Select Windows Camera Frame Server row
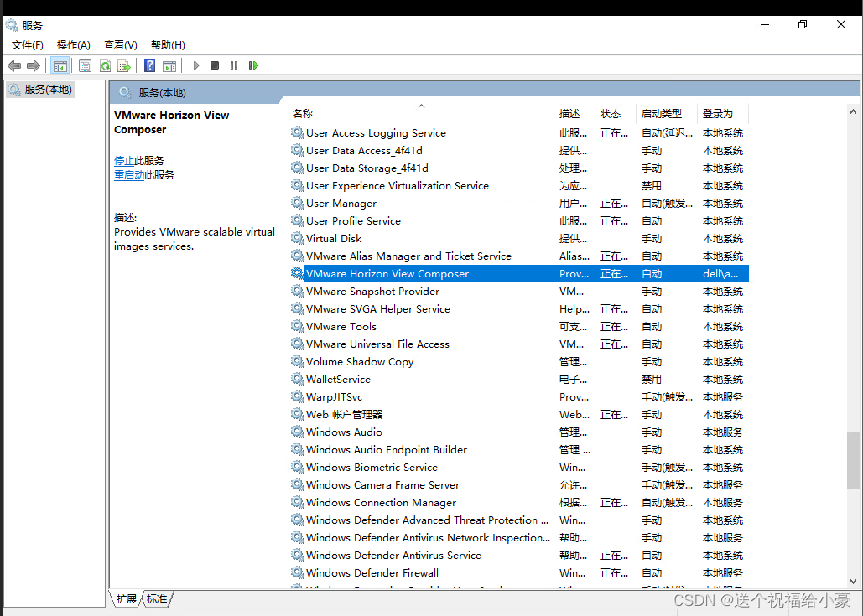This screenshot has width=863, height=616. 520,484
